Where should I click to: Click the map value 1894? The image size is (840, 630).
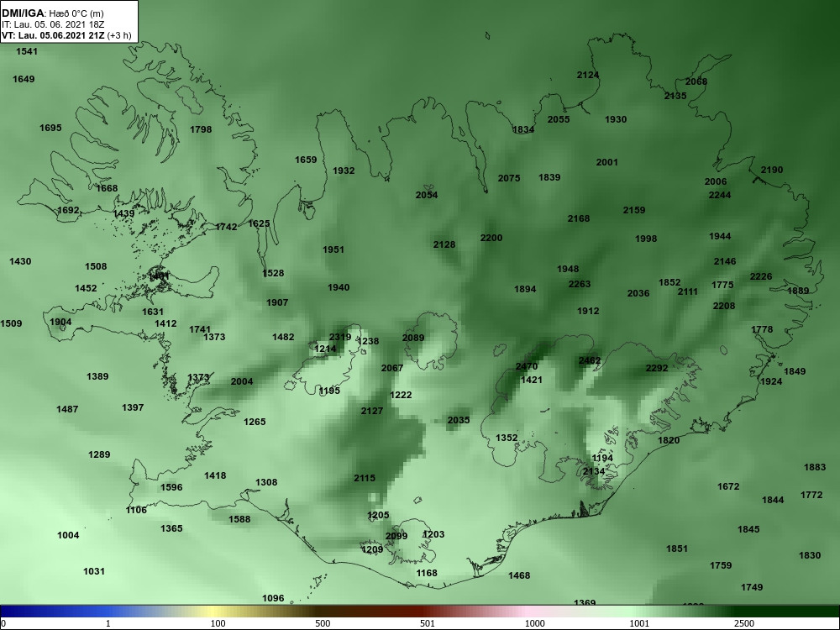525,289
